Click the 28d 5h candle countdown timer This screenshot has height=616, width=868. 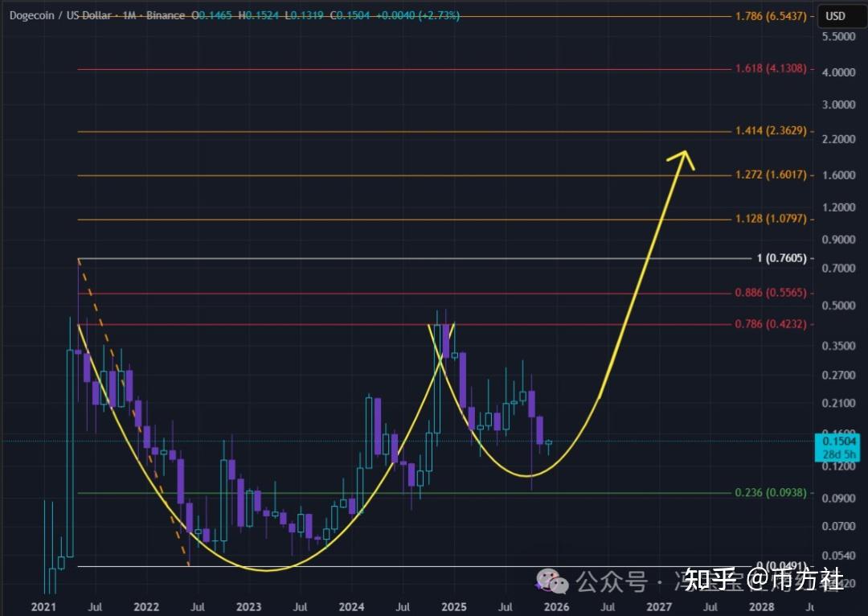tap(838, 454)
